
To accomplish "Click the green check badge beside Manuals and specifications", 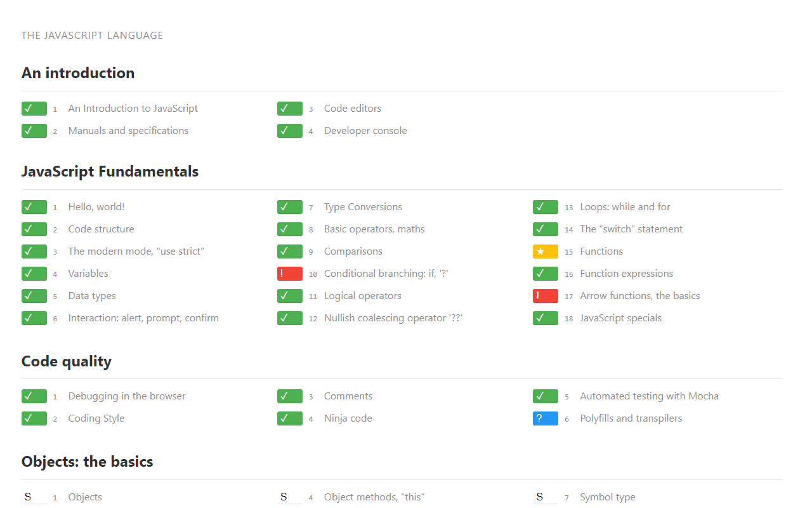I will pos(34,131).
